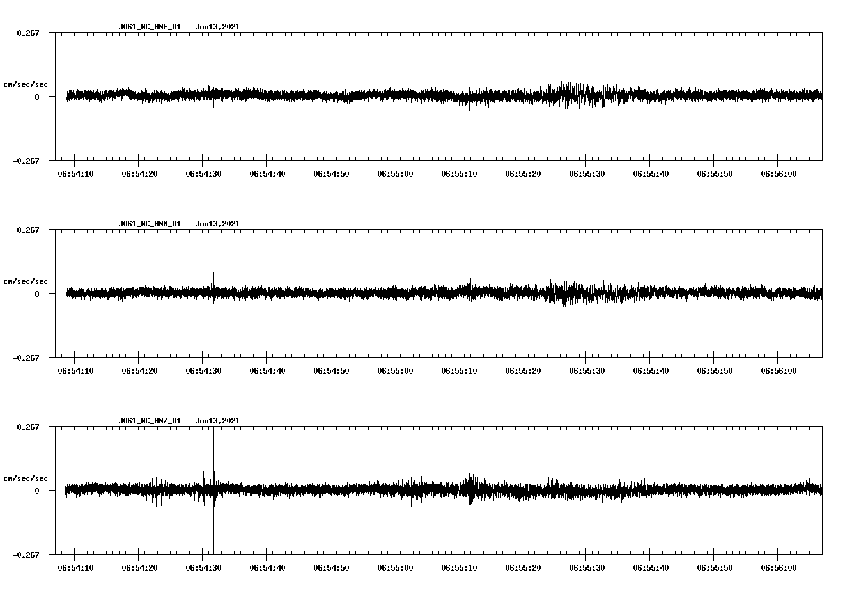The height and width of the screenshot is (591, 868).
Task: Click the -0.267 lower limit on HNE axis
Action: tap(26, 161)
